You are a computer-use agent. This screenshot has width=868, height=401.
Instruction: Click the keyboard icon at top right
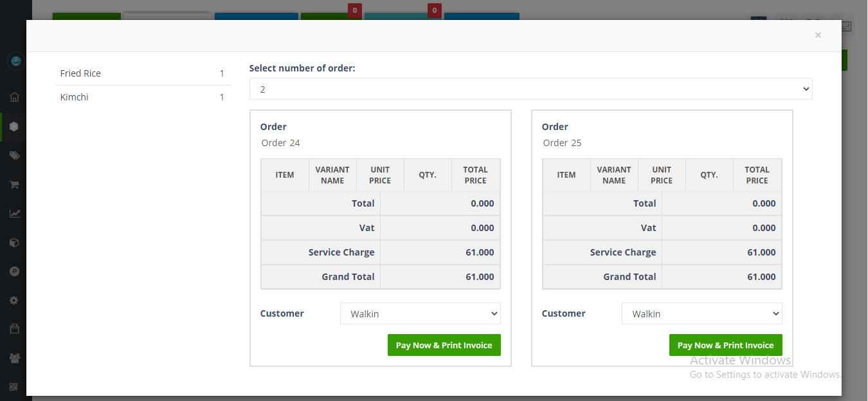pos(845,26)
